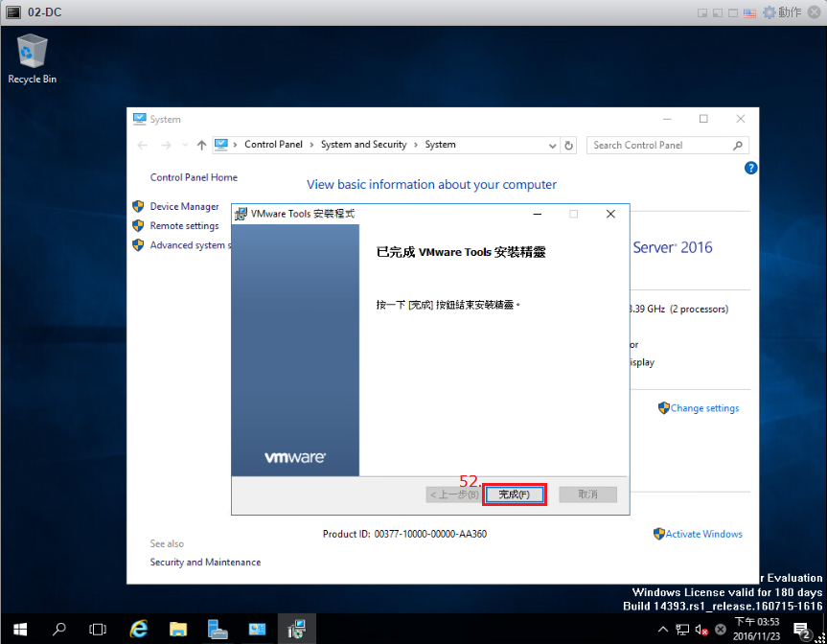
Task: Click Change settings link
Action: [x=704, y=408]
